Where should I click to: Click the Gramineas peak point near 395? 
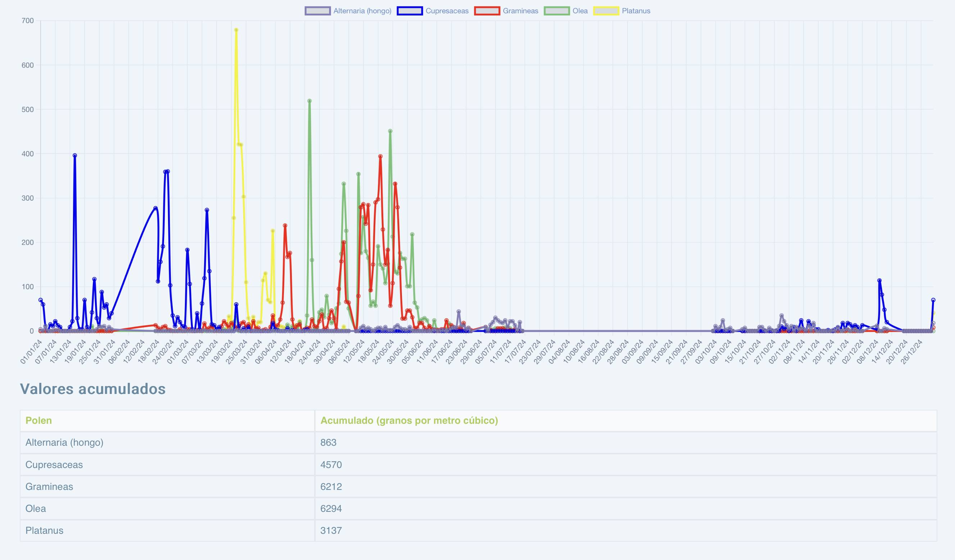[x=380, y=156]
